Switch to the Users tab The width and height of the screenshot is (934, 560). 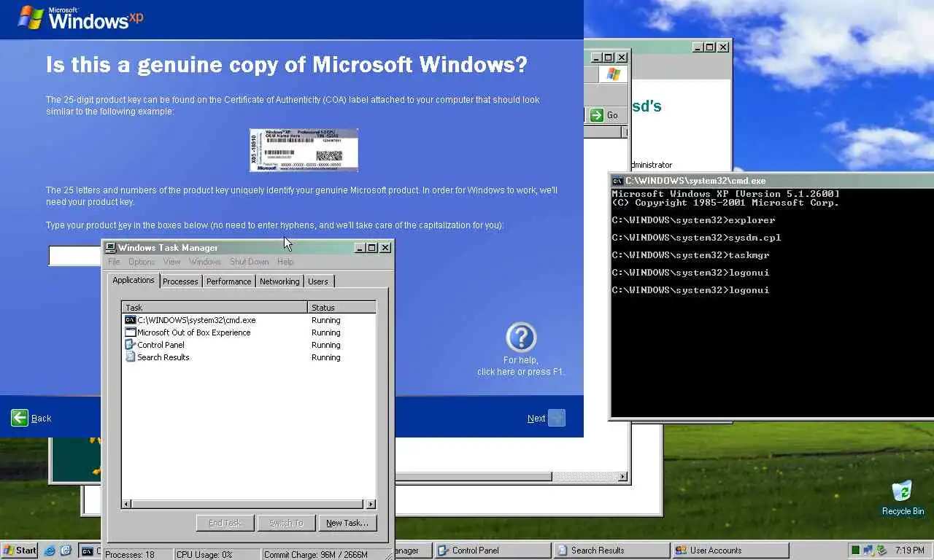tap(318, 281)
